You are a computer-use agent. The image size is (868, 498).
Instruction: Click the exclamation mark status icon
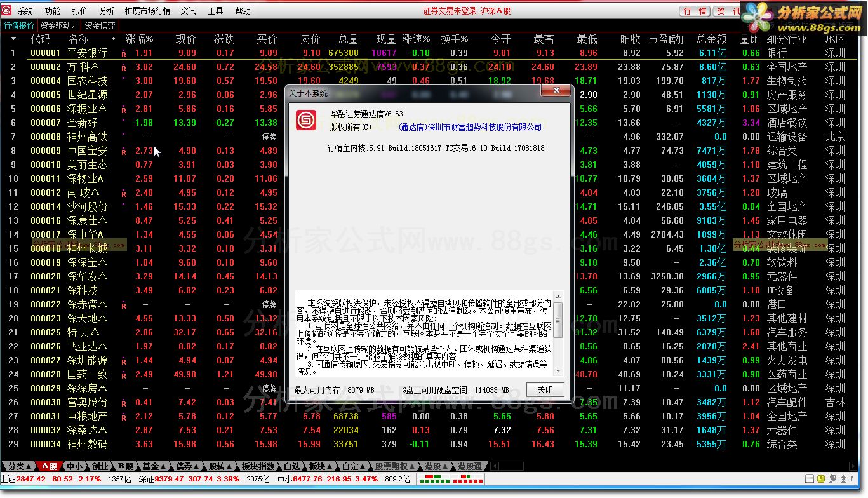(851, 479)
